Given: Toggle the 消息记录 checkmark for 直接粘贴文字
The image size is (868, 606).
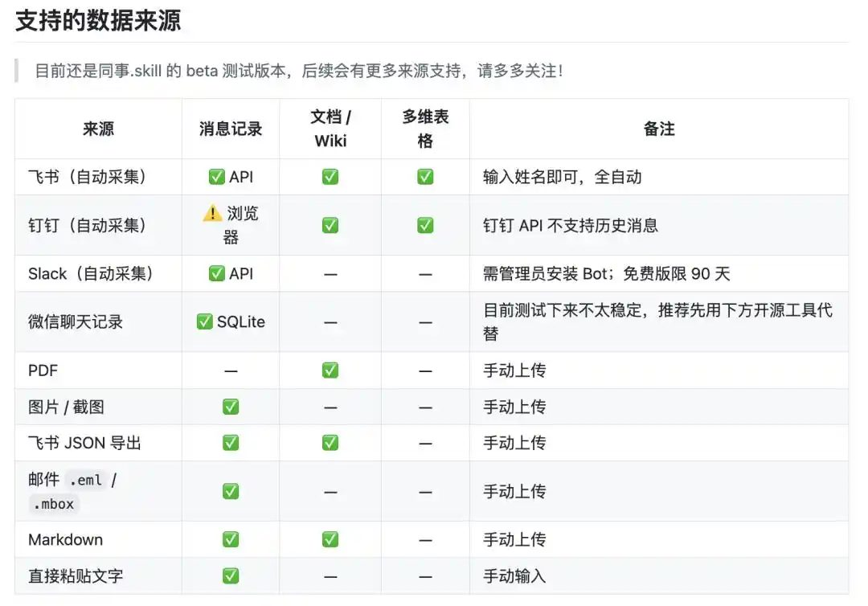Looking at the screenshot, I should (x=231, y=575).
